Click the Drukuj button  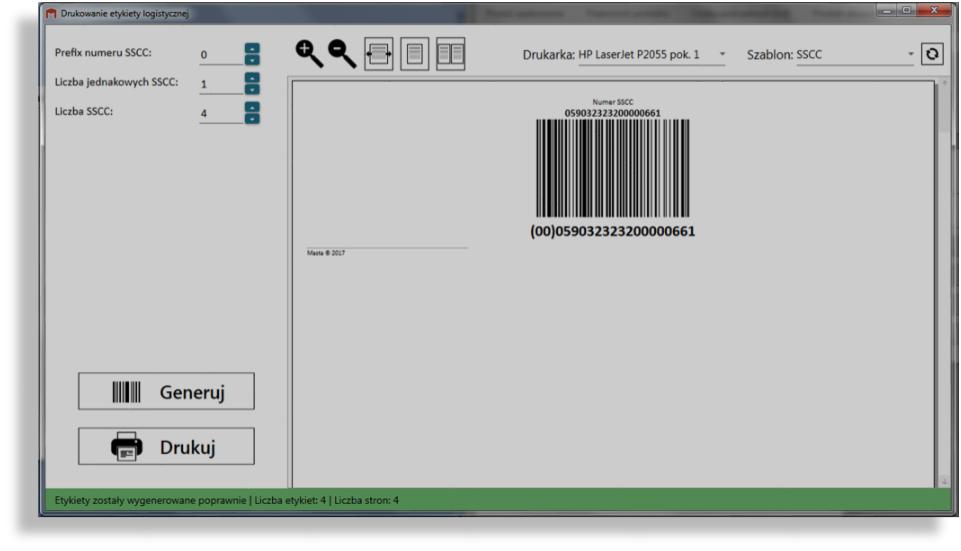tap(166, 446)
